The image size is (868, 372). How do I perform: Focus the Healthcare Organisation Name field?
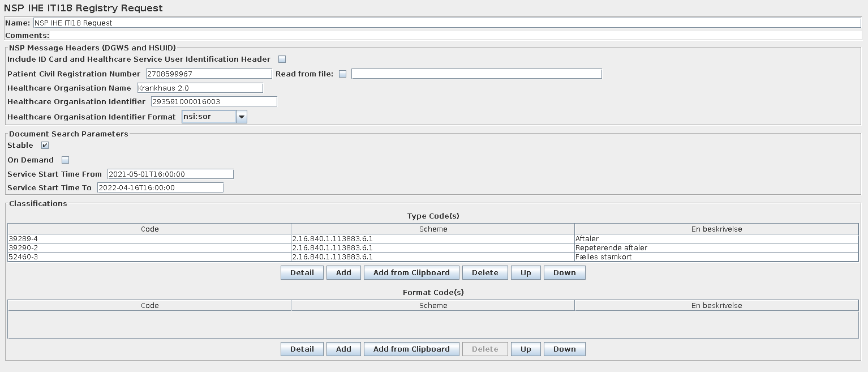(x=199, y=88)
